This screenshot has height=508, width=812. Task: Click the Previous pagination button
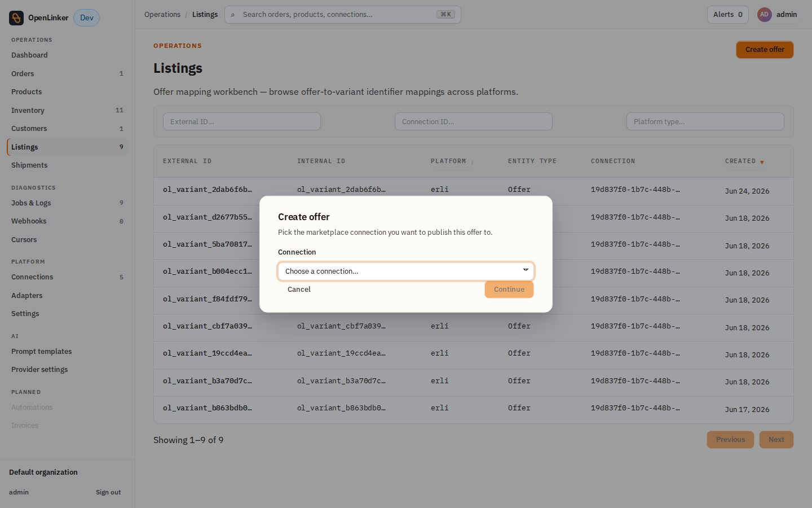click(x=730, y=440)
